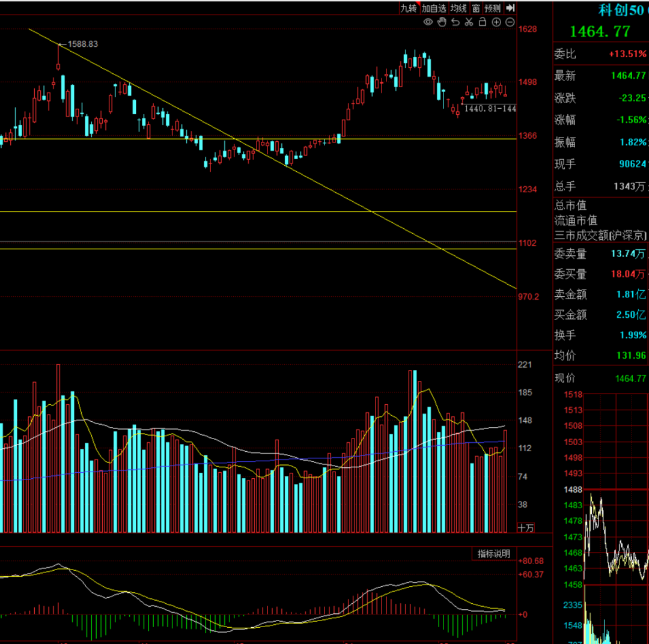Image resolution: width=649 pixels, height=644 pixels.
Task: Open 指标说明 indicator description
Action: (494, 554)
